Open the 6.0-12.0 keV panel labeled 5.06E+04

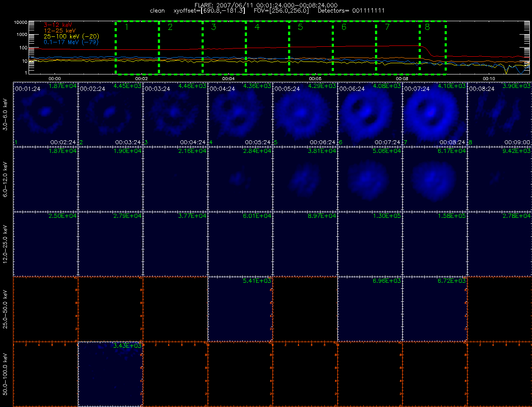point(370,179)
